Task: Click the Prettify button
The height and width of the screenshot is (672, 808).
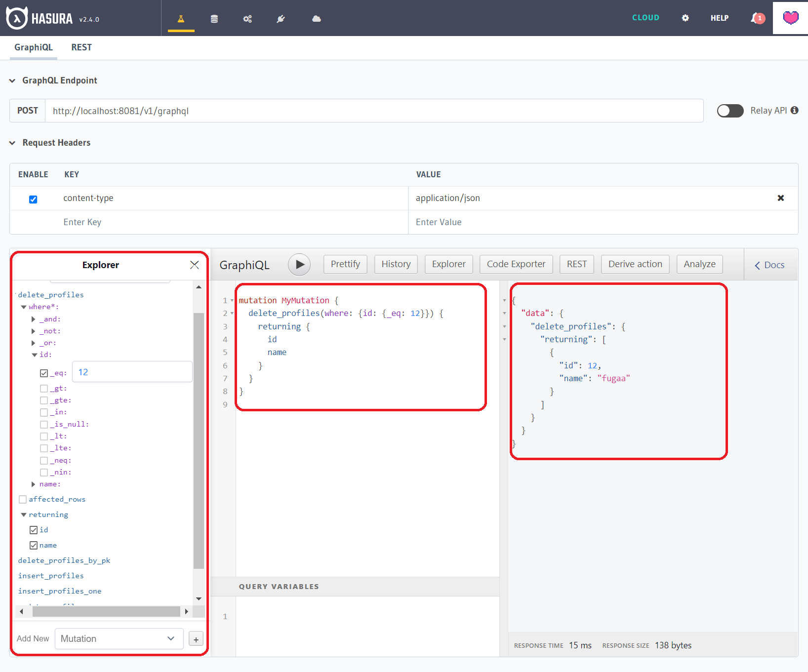Action: [x=345, y=264]
